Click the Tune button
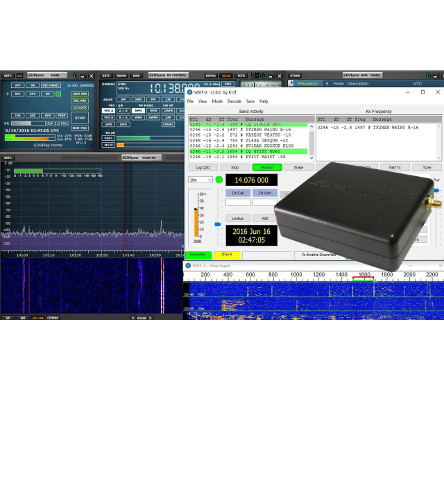The image size is (444, 486). click(x=427, y=167)
